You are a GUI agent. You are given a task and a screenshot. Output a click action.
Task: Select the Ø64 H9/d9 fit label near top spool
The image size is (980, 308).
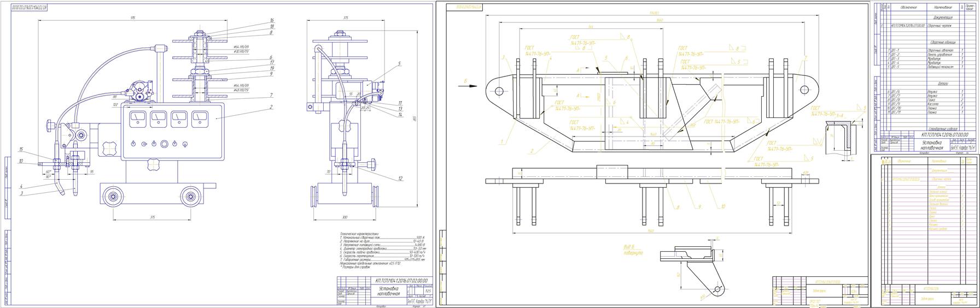pos(241,47)
